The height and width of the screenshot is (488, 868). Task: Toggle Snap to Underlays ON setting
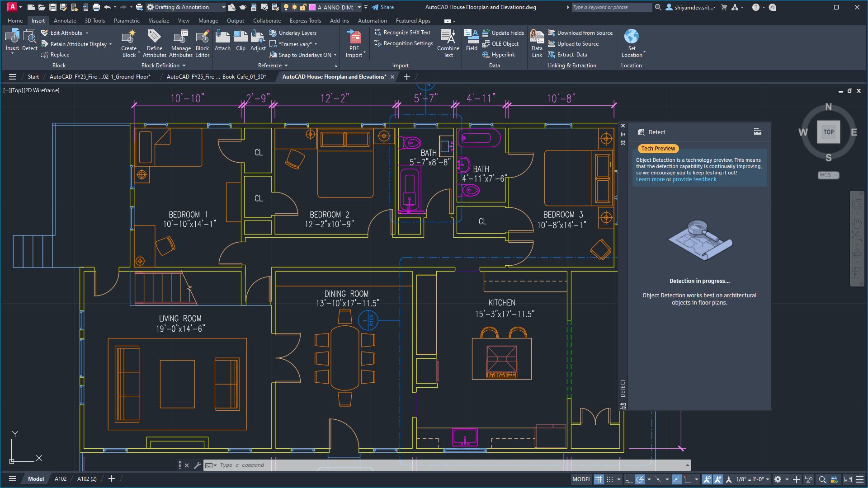(x=302, y=54)
